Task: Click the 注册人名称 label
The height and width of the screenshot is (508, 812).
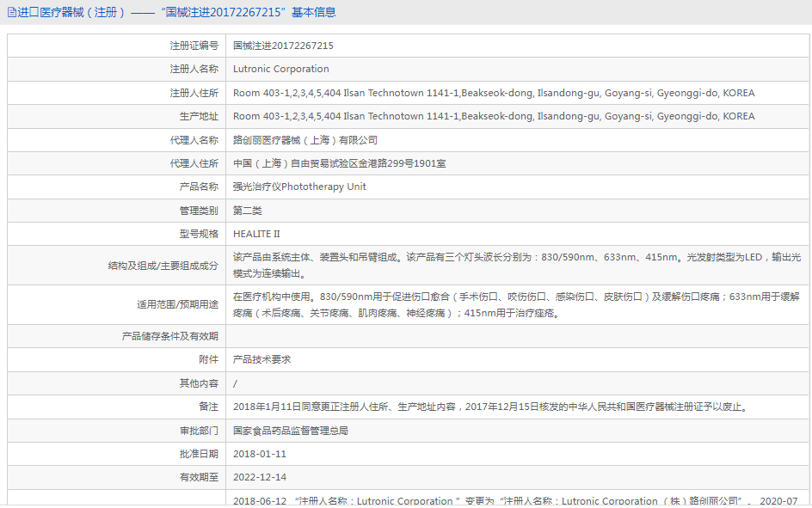Action: coord(194,69)
